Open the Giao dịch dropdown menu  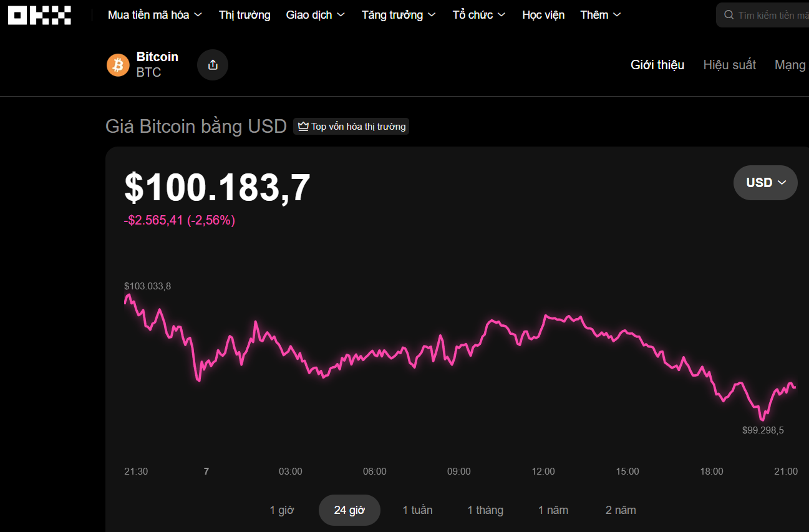tap(316, 15)
